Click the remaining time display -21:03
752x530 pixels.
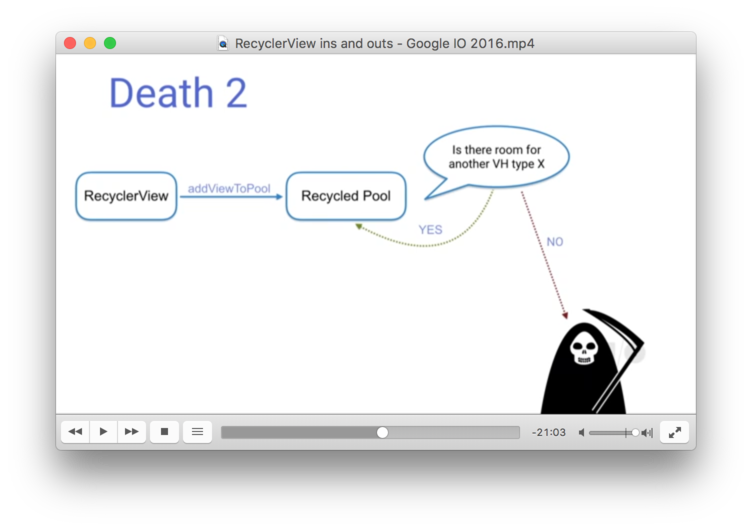pyautogui.click(x=549, y=433)
